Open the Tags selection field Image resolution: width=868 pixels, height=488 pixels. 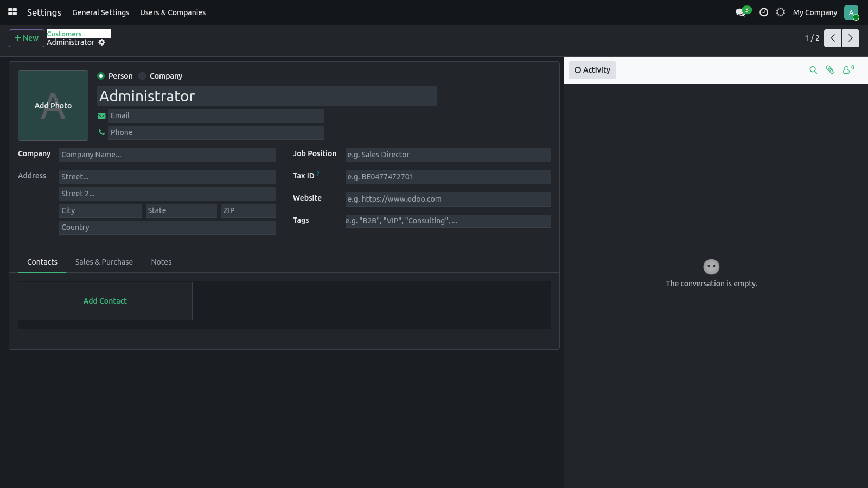[448, 221]
